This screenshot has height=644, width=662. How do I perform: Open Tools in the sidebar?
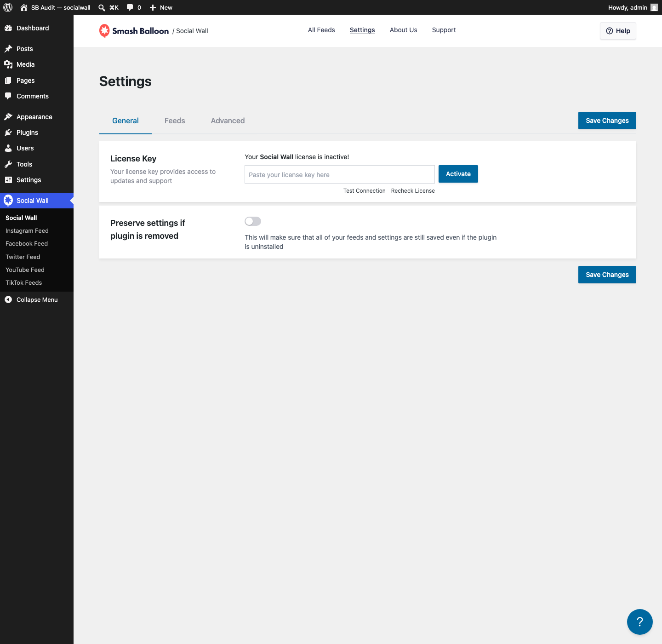click(24, 164)
